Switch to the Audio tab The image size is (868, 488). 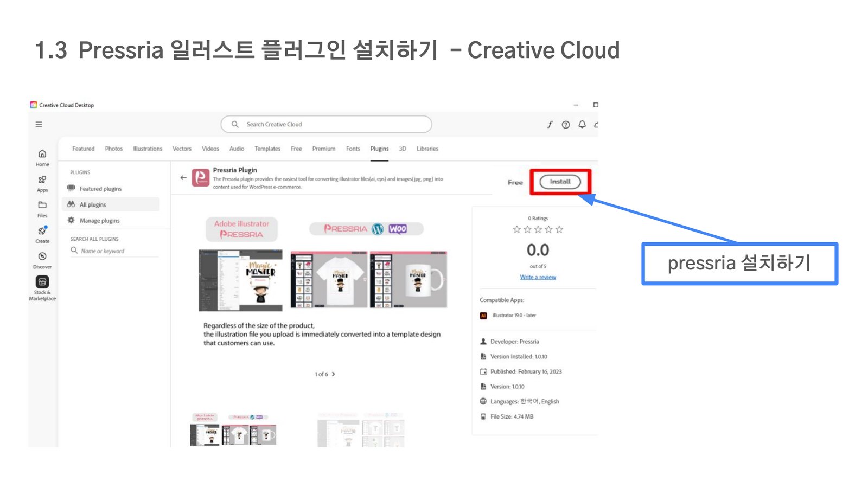tap(237, 149)
